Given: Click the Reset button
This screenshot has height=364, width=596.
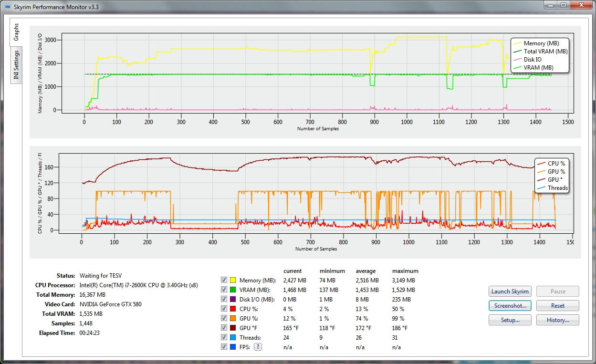Looking at the screenshot, I should pyautogui.click(x=557, y=306).
